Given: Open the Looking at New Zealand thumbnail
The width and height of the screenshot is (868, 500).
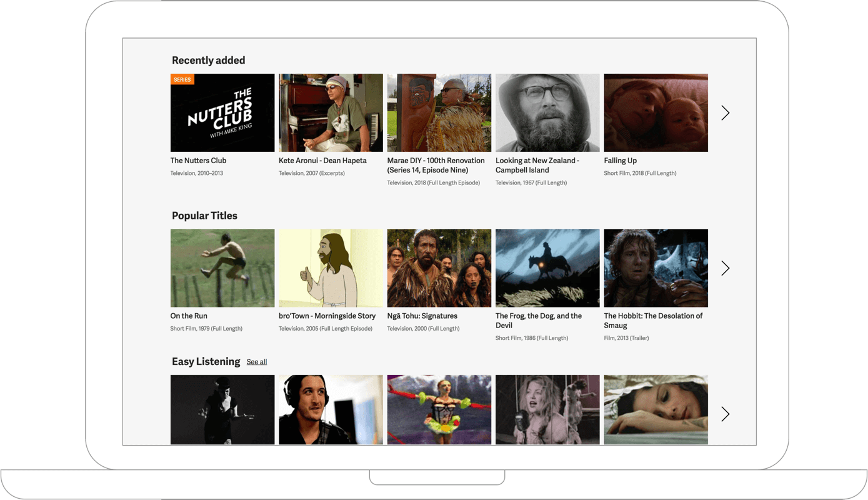Looking at the screenshot, I should pyautogui.click(x=547, y=113).
